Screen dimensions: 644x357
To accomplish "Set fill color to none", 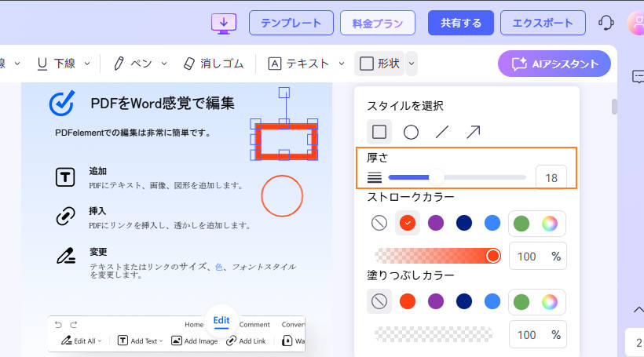I will point(379,301).
